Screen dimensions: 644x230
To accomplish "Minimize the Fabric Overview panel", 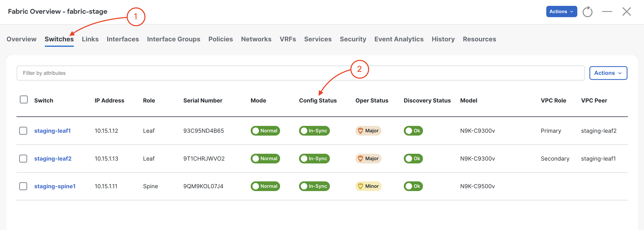I will click(x=607, y=11).
